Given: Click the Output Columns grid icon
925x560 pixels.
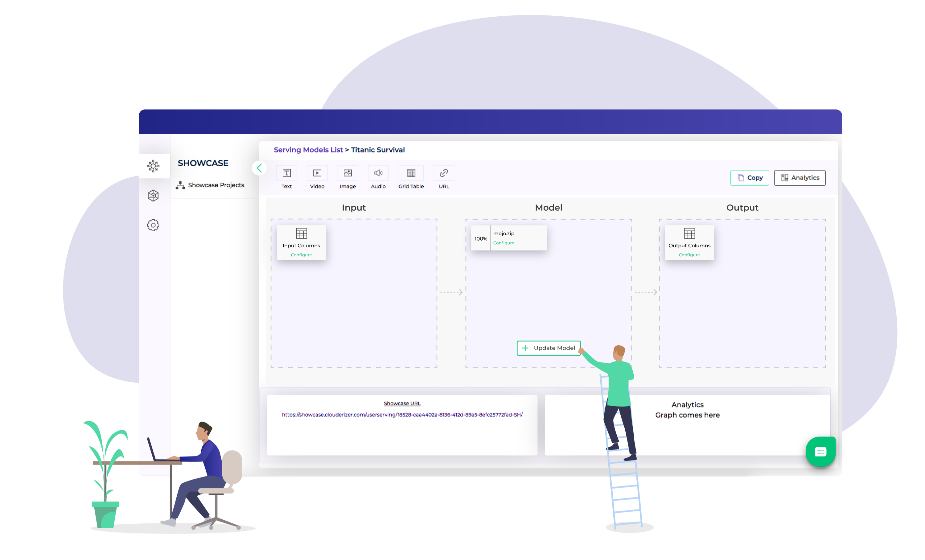Looking at the screenshot, I should 689,234.
